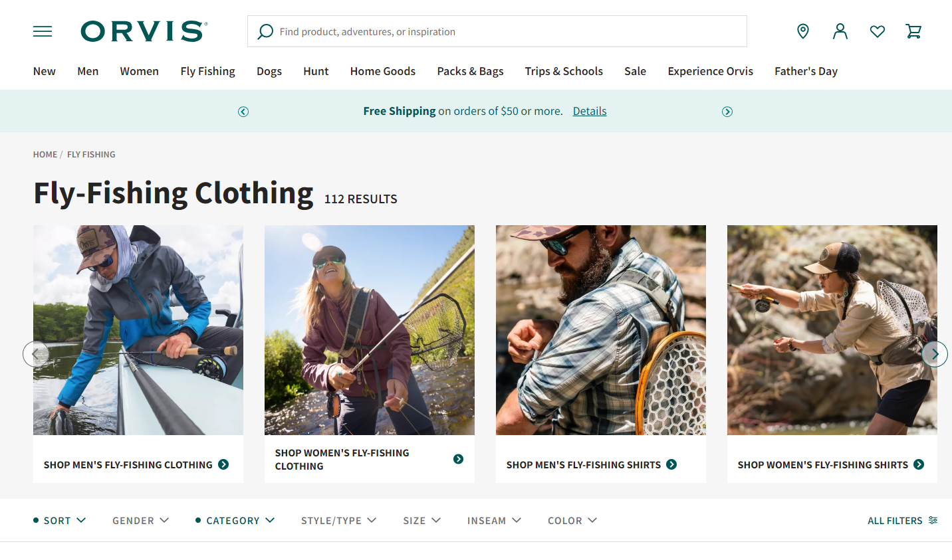Expand the Sort dropdown
The image size is (952, 560).
60,521
